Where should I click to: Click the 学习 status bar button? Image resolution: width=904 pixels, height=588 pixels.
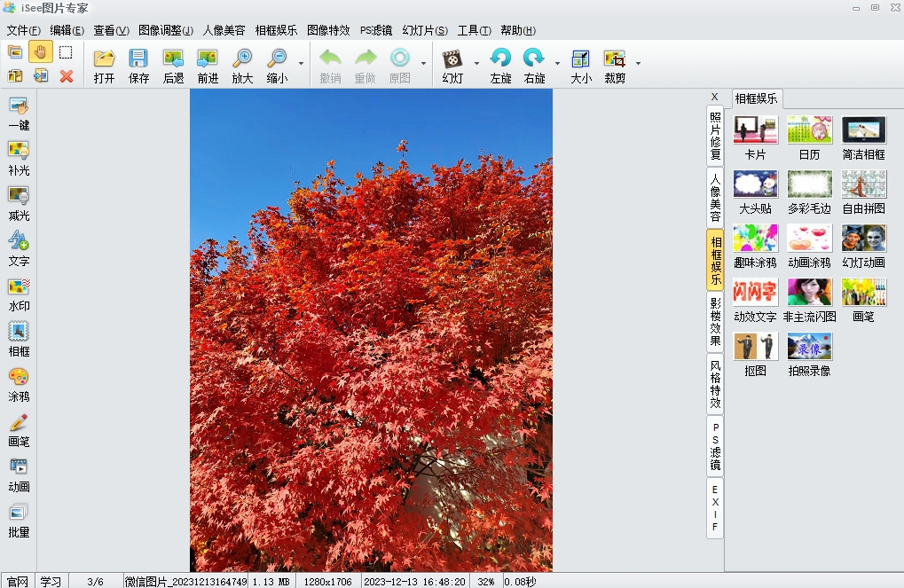(x=51, y=581)
